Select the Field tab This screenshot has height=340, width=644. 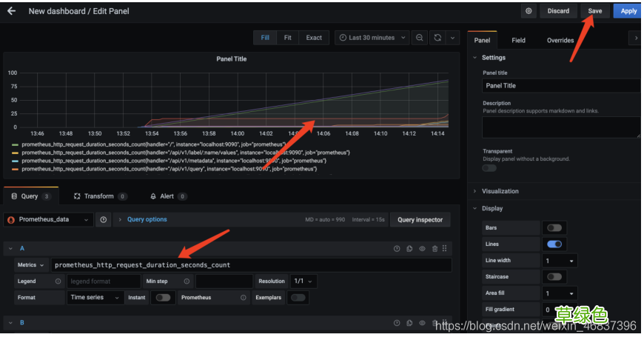pos(518,40)
